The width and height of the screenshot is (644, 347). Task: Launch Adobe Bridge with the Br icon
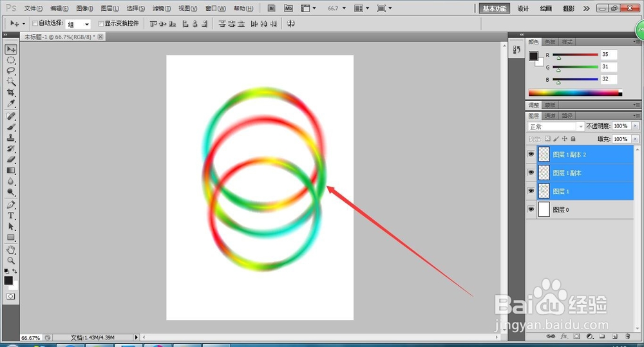click(272, 8)
